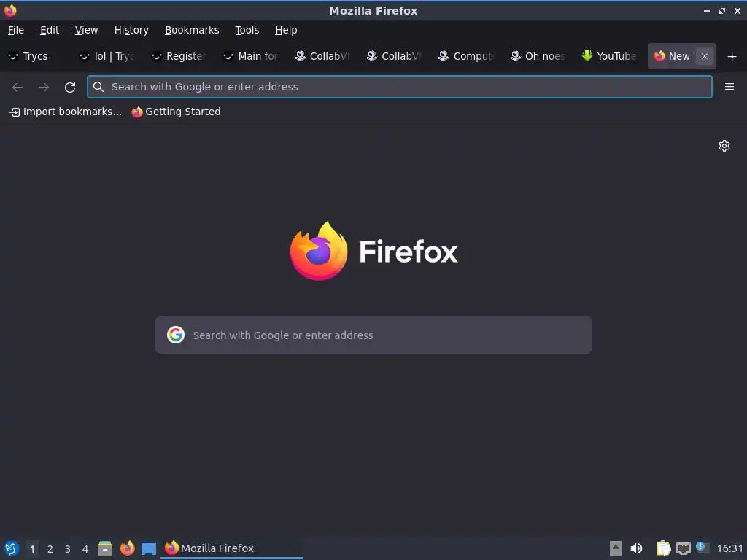Click the Import bookmarks icon
Viewport: 747px width, 560px height.
[15, 112]
